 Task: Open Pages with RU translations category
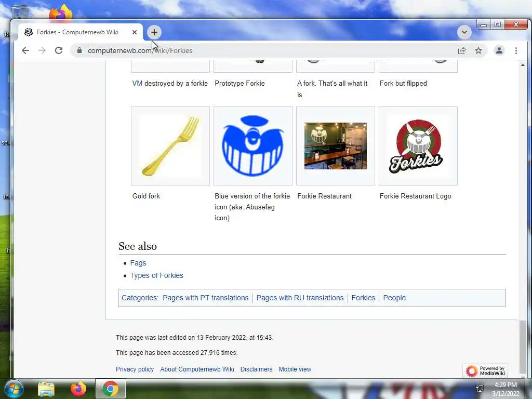[300, 298]
